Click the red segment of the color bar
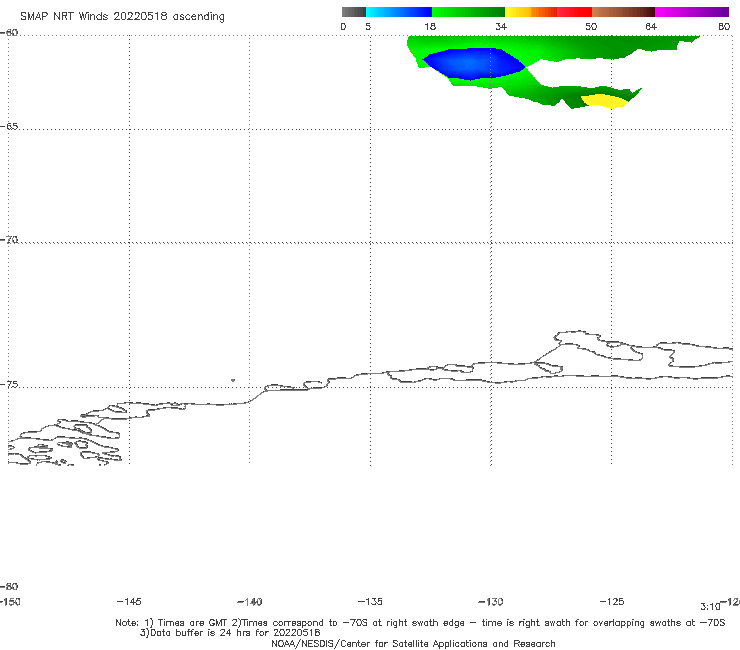Image resolution: width=740 pixels, height=650 pixels. (x=574, y=12)
